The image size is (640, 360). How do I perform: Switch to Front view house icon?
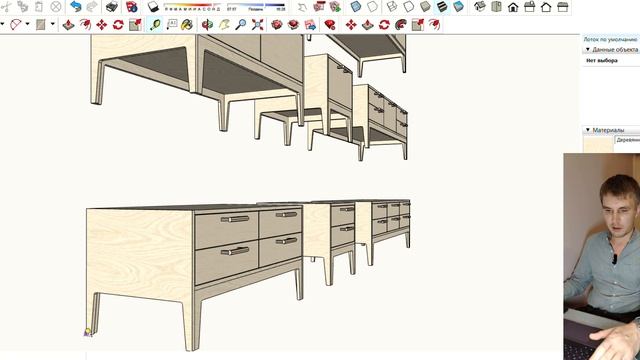(513, 7)
